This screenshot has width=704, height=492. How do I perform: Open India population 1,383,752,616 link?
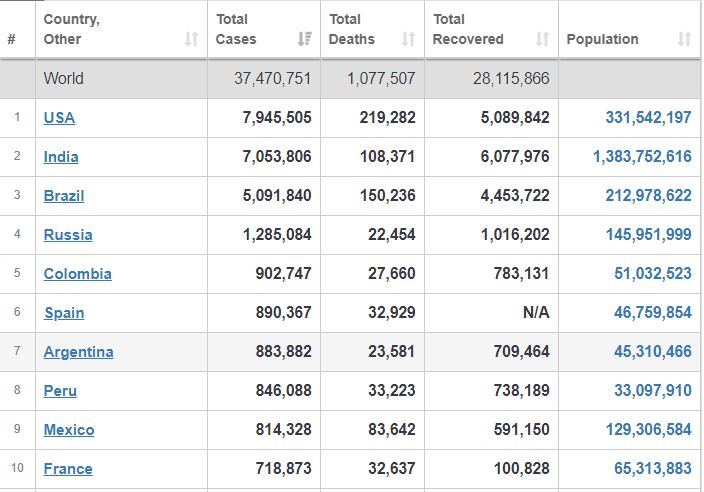pyautogui.click(x=642, y=157)
